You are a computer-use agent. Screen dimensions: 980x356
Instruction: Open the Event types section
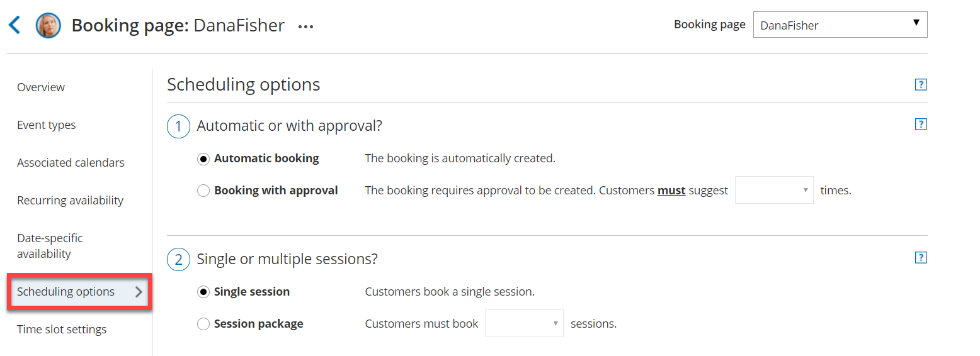pyautogui.click(x=47, y=125)
